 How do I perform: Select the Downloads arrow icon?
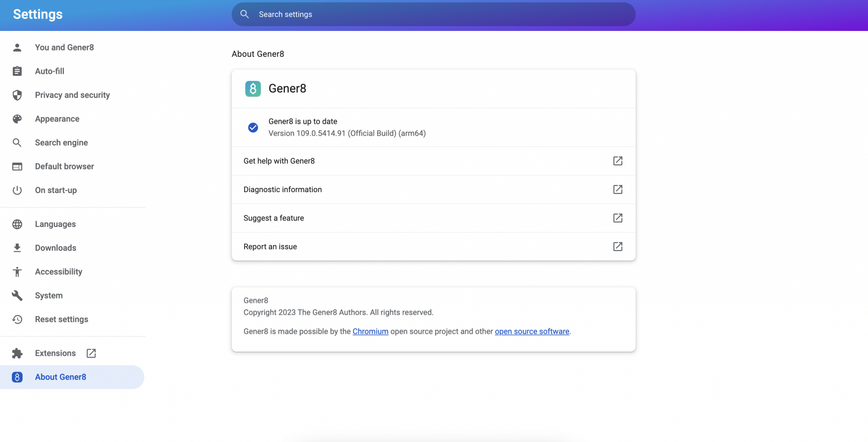click(x=17, y=248)
